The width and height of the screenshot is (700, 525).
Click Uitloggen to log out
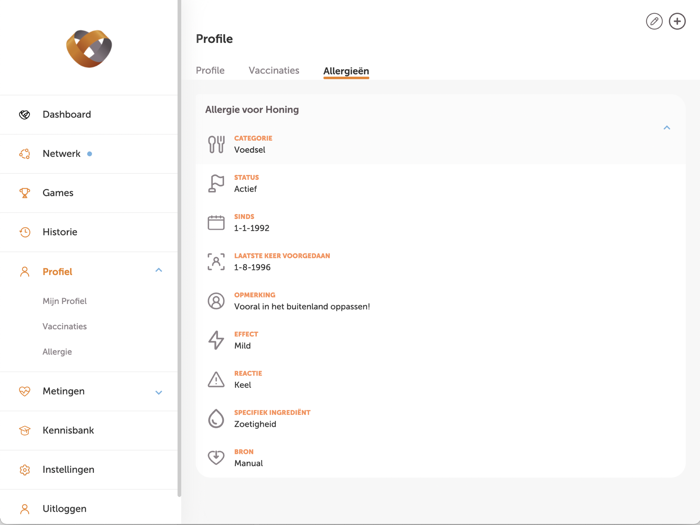coord(64,509)
